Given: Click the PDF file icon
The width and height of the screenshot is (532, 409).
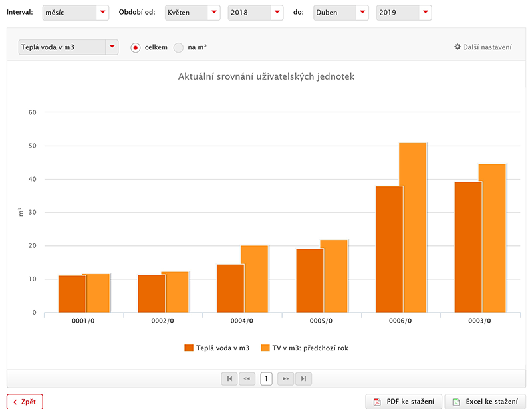Looking at the screenshot, I should [376, 402].
